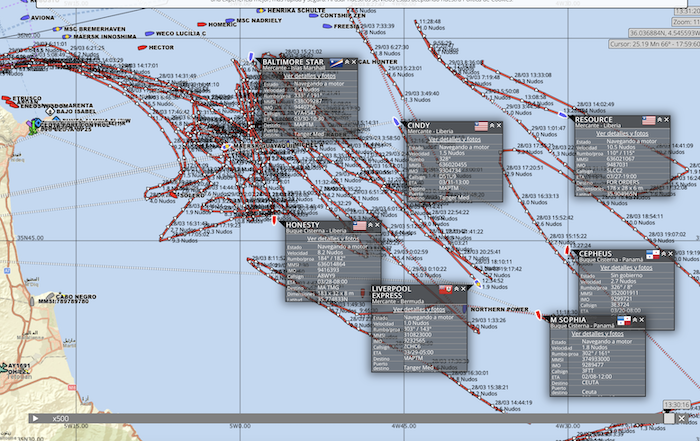Close the CEPHEUS popup
This screenshot has width=700, height=441.
(x=671, y=254)
